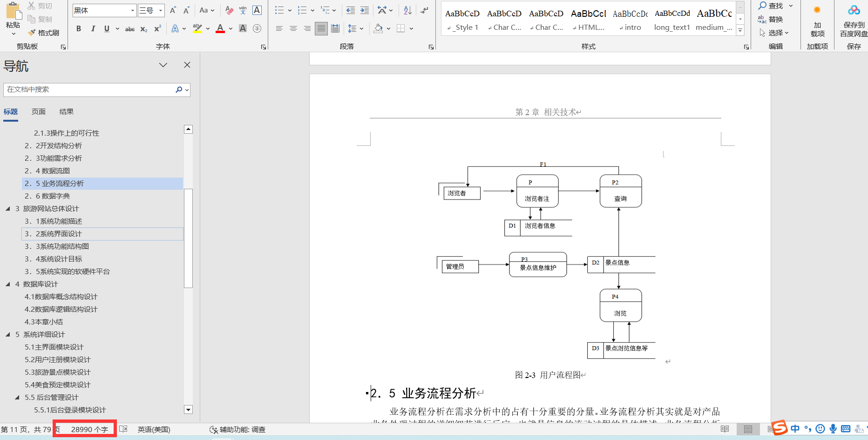Select the 'long_text1' style in gallery
This screenshot has height=440, width=868.
672,20
